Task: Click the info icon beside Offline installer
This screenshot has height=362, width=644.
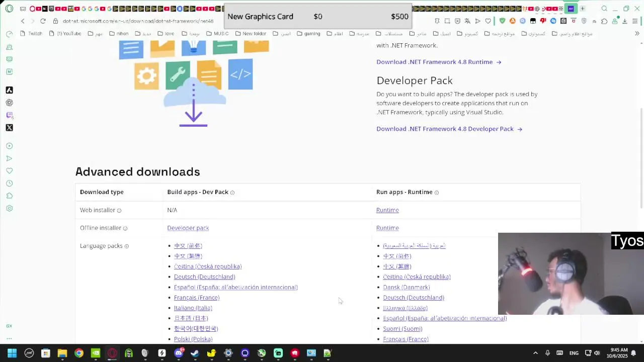Action: click(125, 228)
